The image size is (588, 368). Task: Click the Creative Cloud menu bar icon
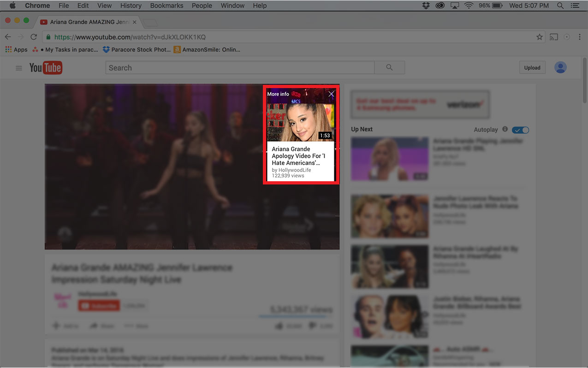440,6
